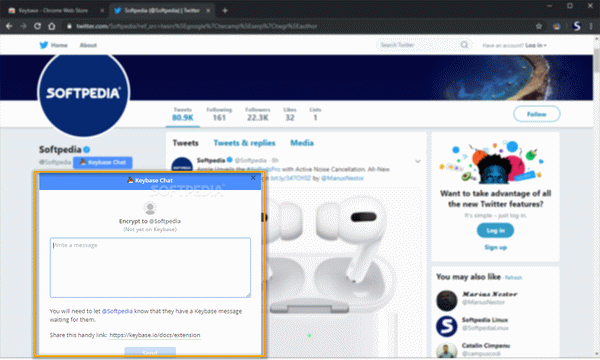
Task: Open a new browser tab with plus icon
Action: click(225, 11)
